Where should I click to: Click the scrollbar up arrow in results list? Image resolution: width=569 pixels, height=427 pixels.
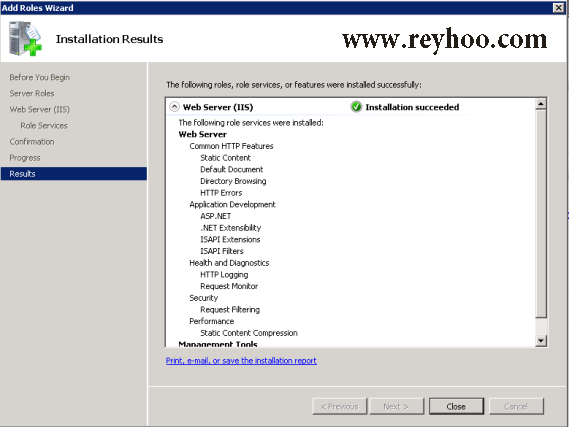(x=541, y=104)
